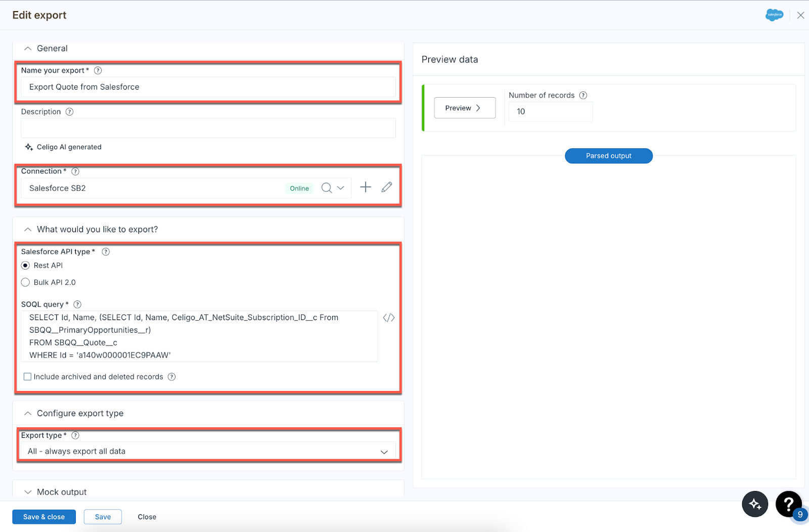Select the Rest API radio button
The height and width of the screenshot is (532, 809).
point(25,265)
